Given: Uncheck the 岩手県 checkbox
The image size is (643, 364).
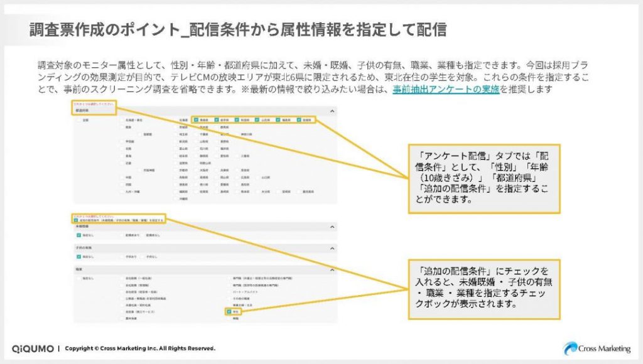Looking at the screenshot, I should click(217, 120).
